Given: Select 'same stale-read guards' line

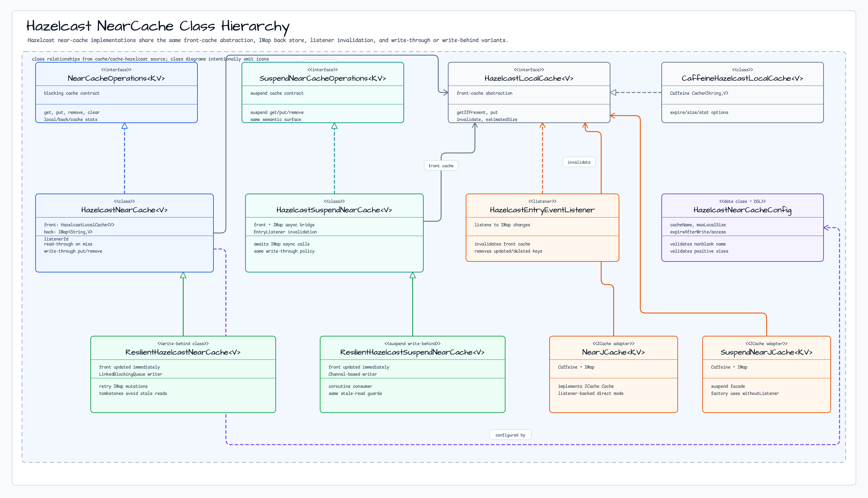Looking at the screenshot, I should coord(355,393).
